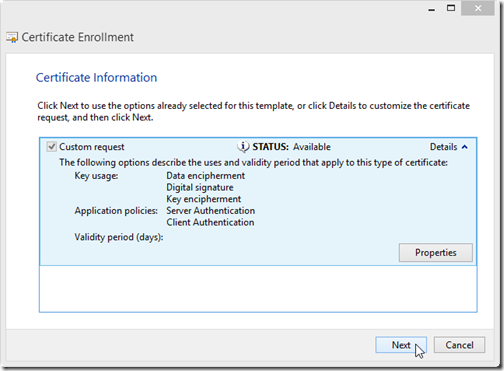
Task: Click the Client Authentication policy entry
Action: 210,222
